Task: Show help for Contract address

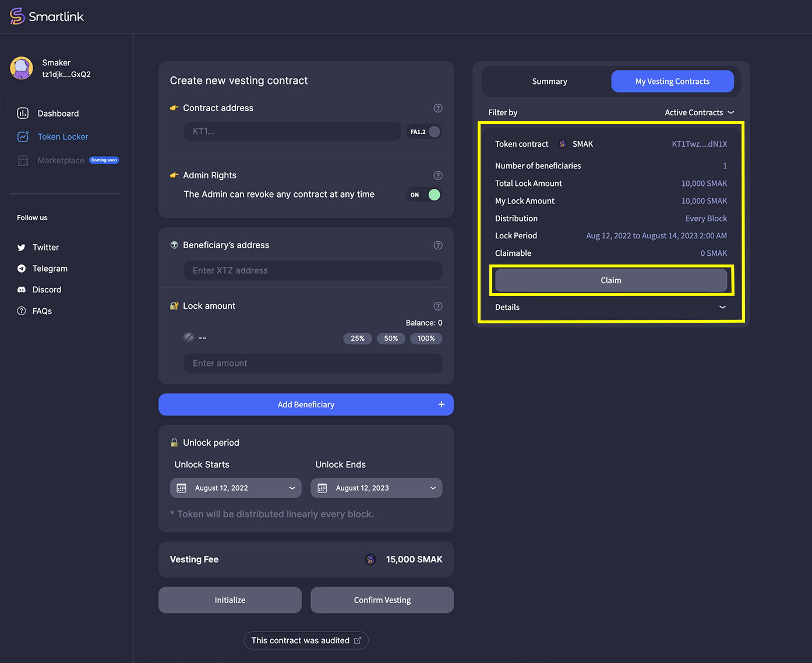Action: pyautogui.click(x=438, y=108)
